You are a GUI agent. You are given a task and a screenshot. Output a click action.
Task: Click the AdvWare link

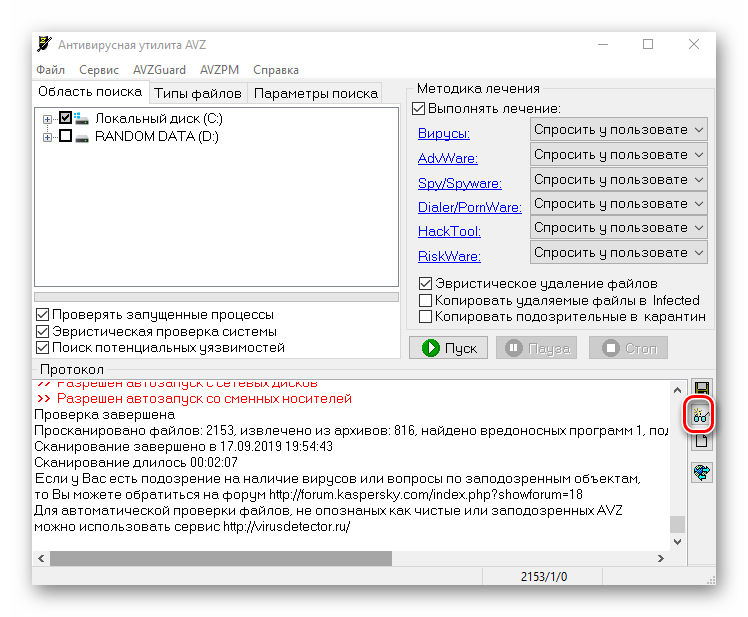[x=447, y=158]
